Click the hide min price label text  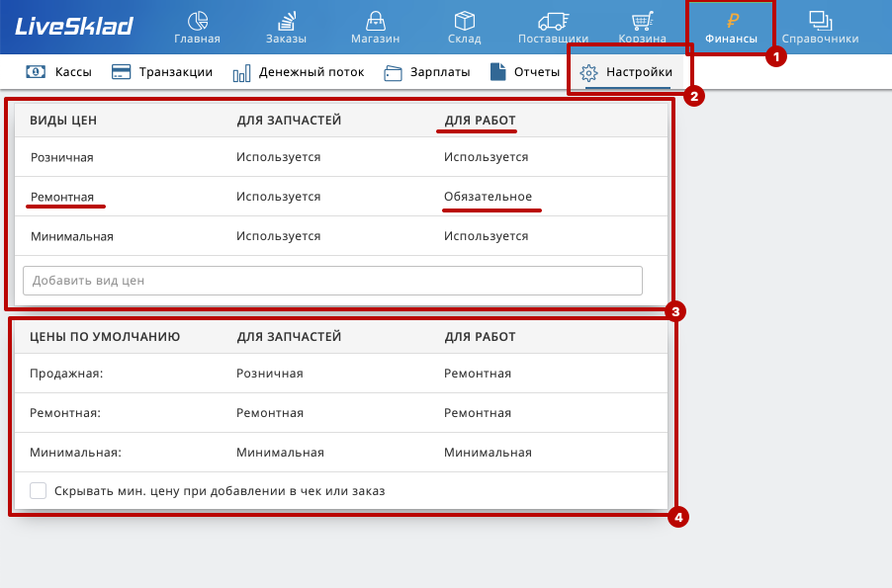(220, 491)
